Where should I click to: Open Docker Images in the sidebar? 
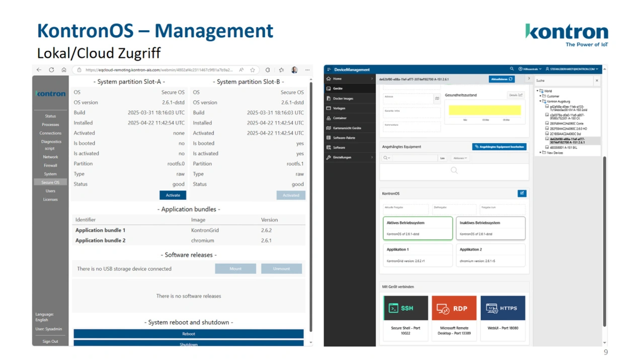[x=343, y=99]
